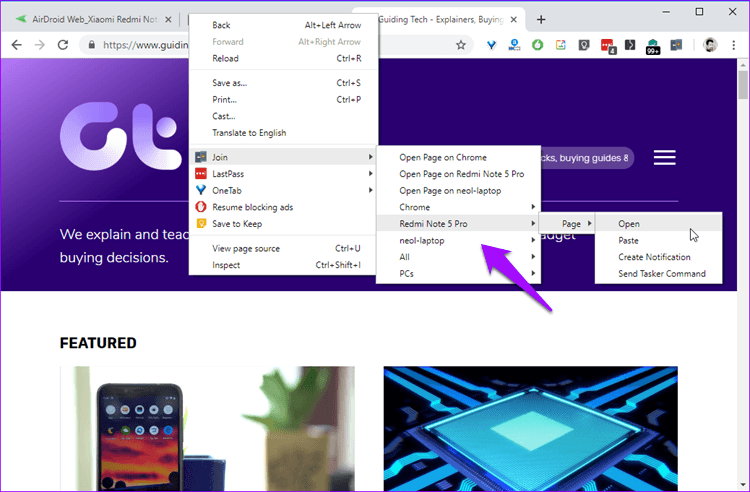Choose View page source
Viewport: 750px width, 492px height.
coord(284,248)
